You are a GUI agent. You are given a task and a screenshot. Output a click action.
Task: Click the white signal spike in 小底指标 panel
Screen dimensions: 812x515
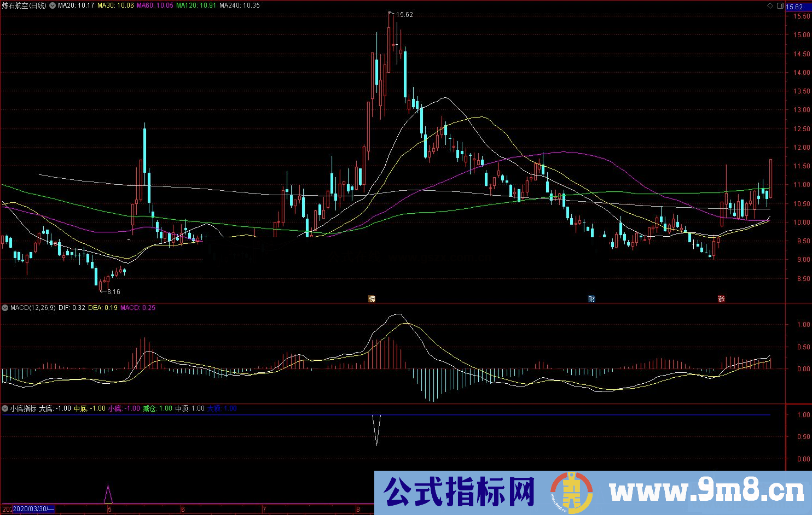376,430
